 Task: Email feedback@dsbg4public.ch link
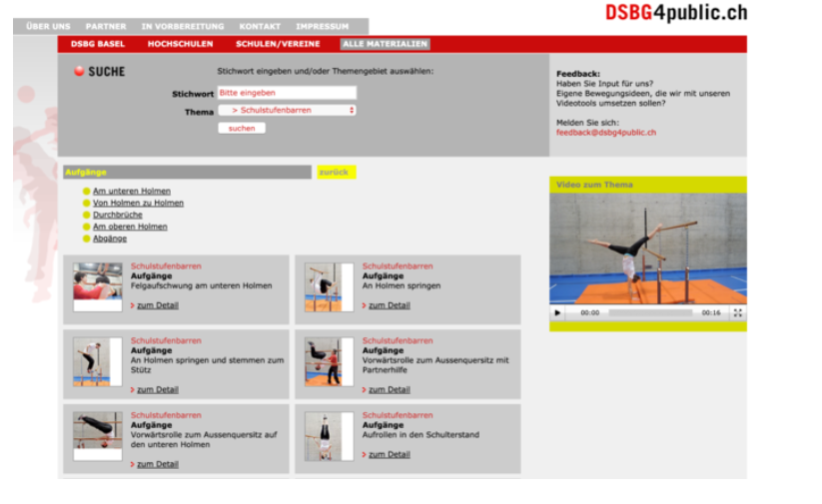[605, 132]
